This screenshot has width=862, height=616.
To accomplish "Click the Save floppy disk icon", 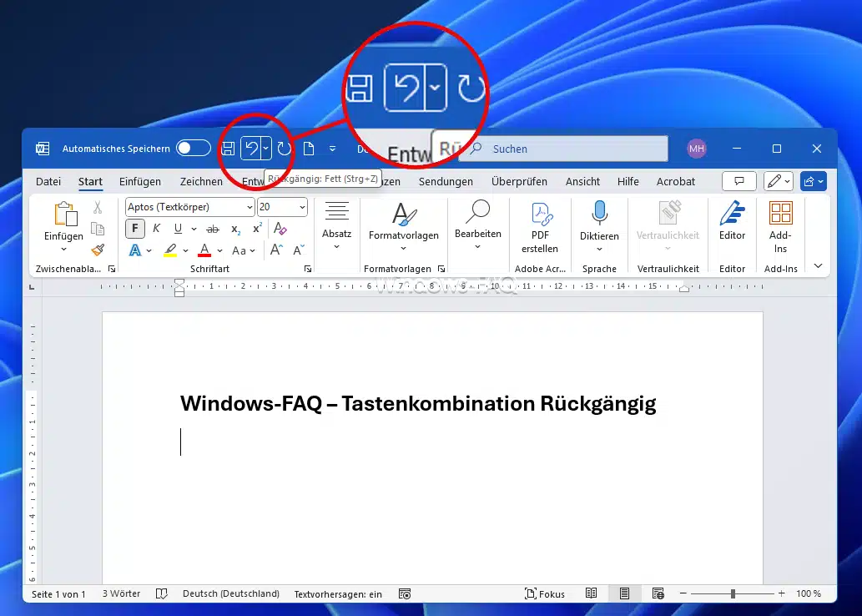I will click(x=228, y=149).
